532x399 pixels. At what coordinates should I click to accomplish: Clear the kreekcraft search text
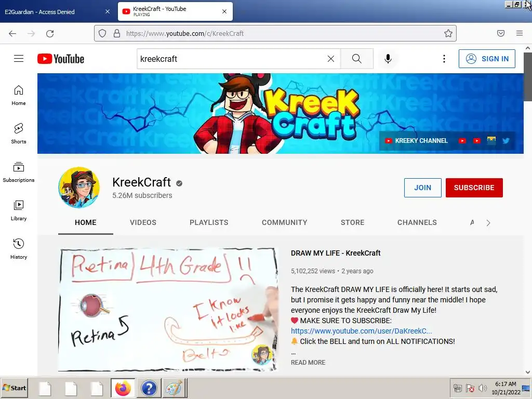(x=331, y=59)
